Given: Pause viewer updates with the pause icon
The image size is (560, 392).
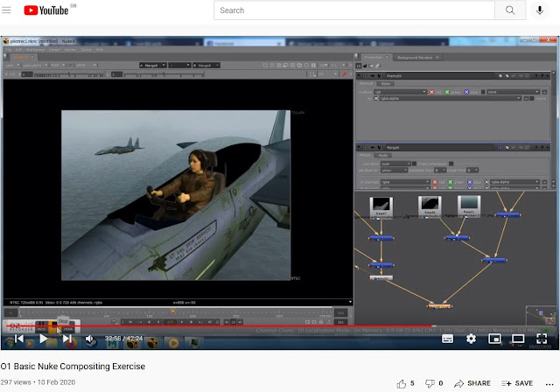Looking at the screenshot, I should [313, 66].
